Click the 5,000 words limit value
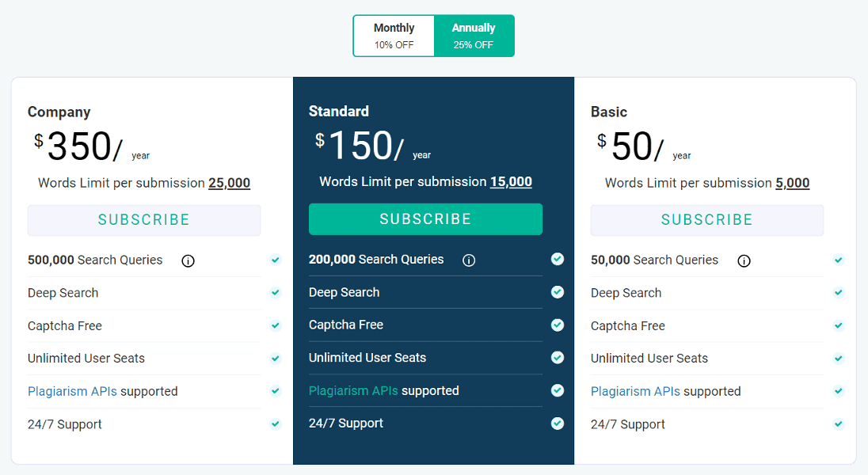 pyautogui.click(x=792, y=183)
